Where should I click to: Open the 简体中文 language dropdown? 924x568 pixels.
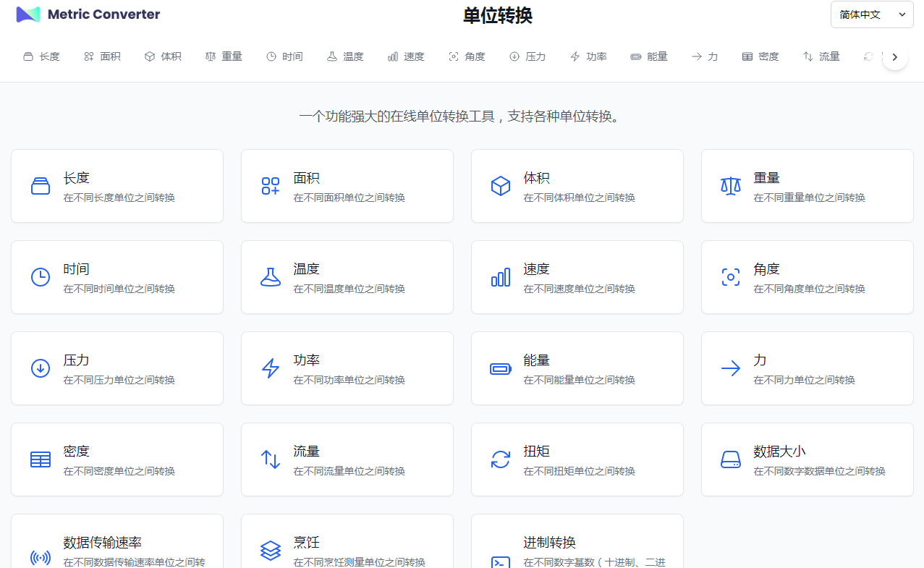pos(871,14)
